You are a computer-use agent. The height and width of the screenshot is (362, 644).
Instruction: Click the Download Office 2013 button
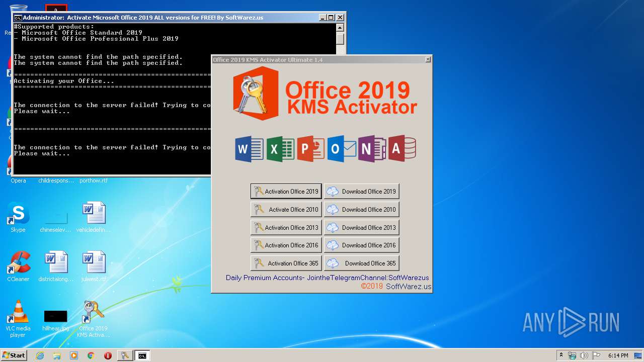pyautogui.click(x=361, y=227)
